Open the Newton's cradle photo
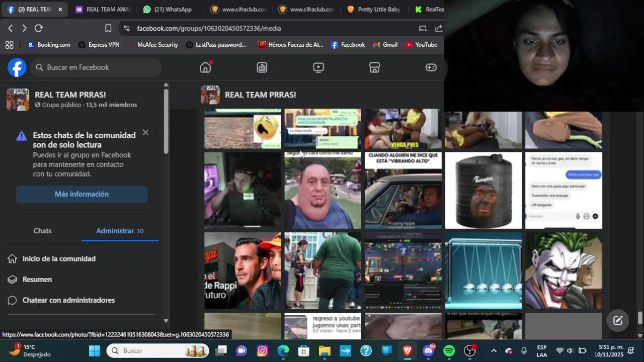Image resolution: width=644 pixels, height=362 pixels. pos(484,270)
